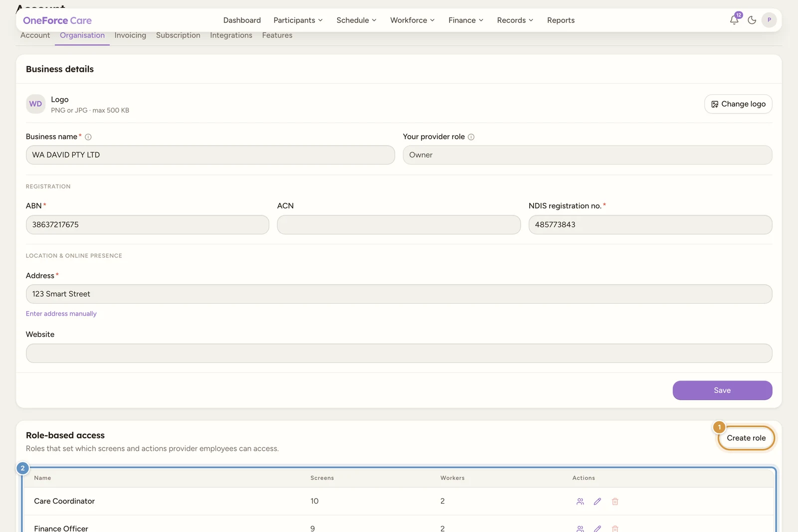Click the empty ACN field

399,225
